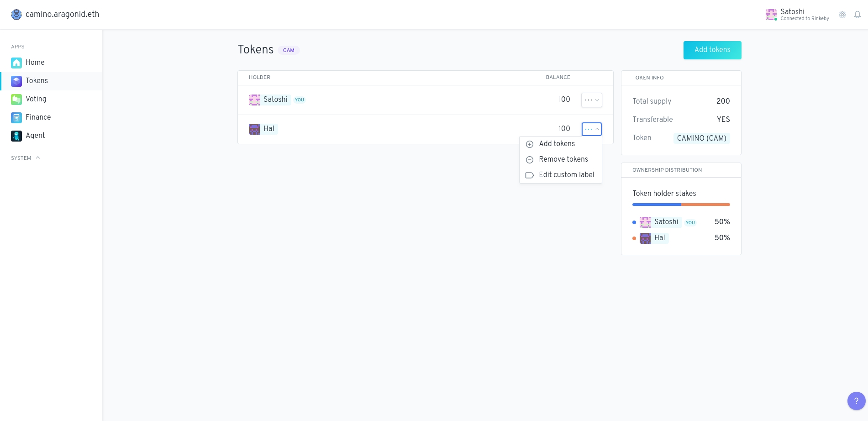868x421 pixels.
Task: Select Remove tokens menu option
Action: point(563,159)
